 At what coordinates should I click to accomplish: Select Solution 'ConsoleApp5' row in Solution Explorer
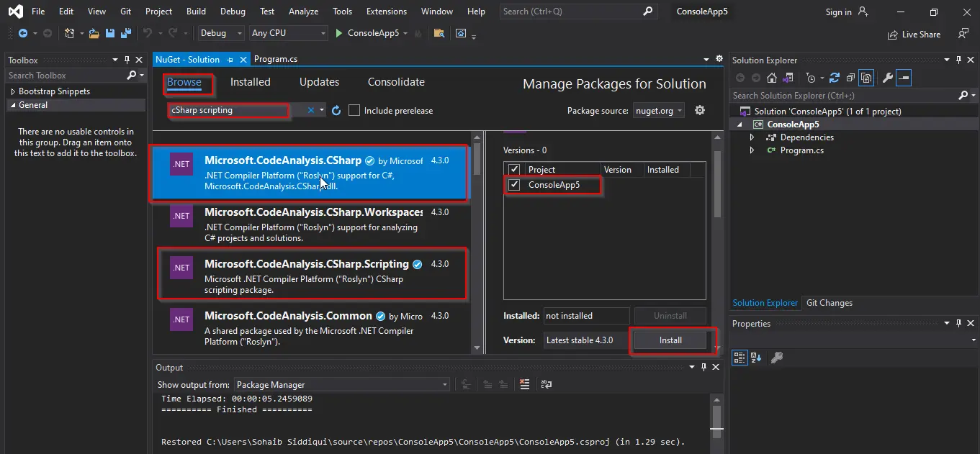[853, 112]
